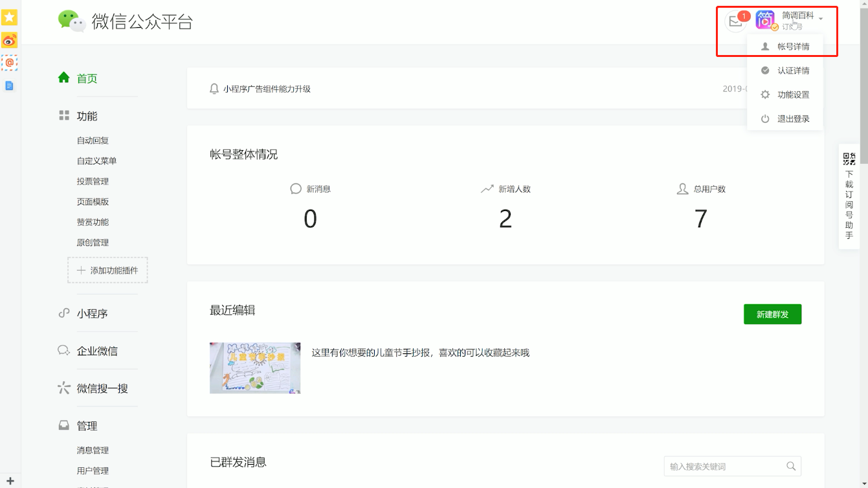868x488 pixels.
Task: Click the grid icon beside 功能
Action: pos(64,115)
